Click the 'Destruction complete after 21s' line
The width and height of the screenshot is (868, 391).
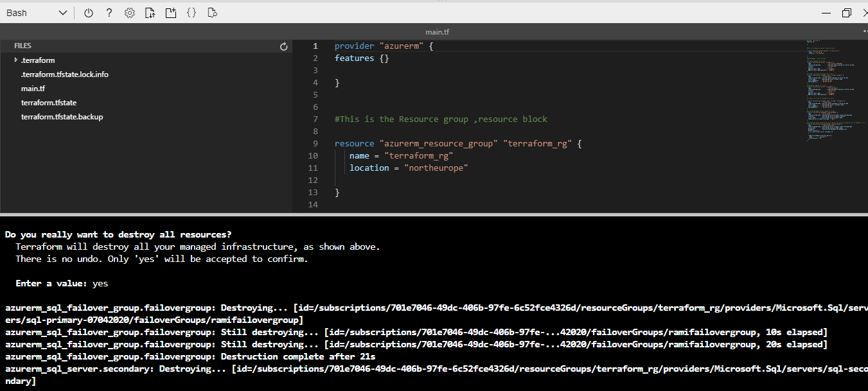(x=190, y=356)
